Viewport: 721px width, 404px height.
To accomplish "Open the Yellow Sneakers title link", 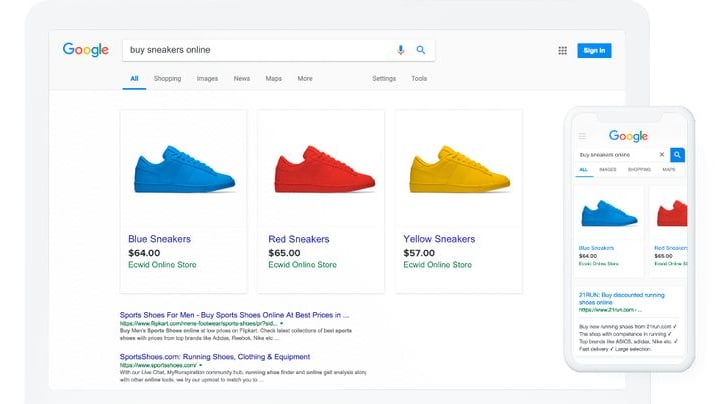I will [x=439, y=239].
